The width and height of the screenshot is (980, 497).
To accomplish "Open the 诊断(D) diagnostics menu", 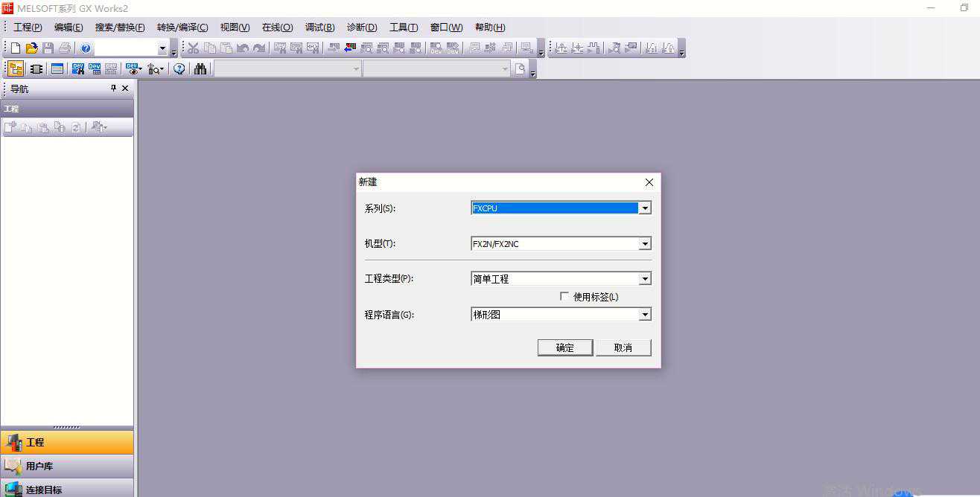I will [x=362, y=28].
